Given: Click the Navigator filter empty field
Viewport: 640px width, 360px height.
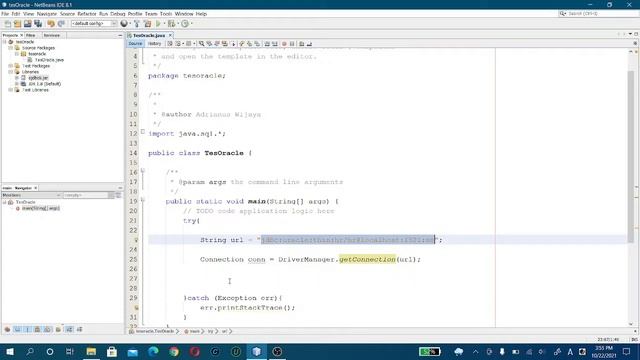Looking at the screenshot, I should pyautogui.click(x=85, y=196).
